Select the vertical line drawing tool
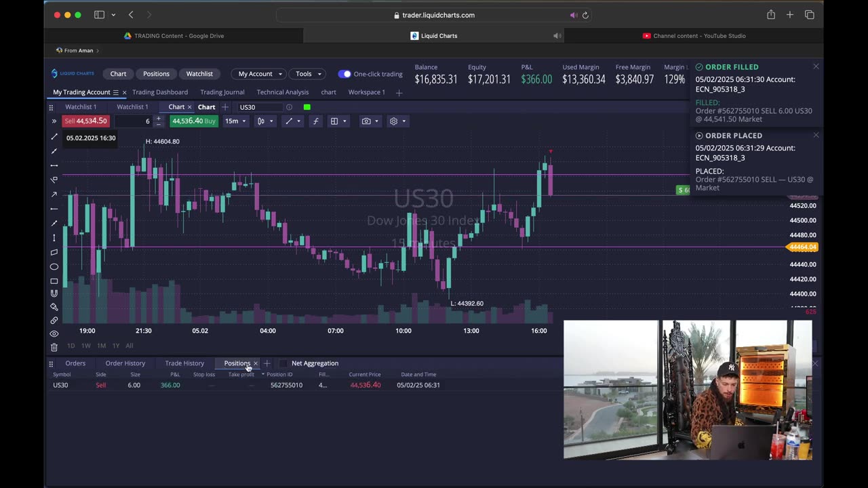Viewport: 868px width, 488px height. (x=54, y=237)
